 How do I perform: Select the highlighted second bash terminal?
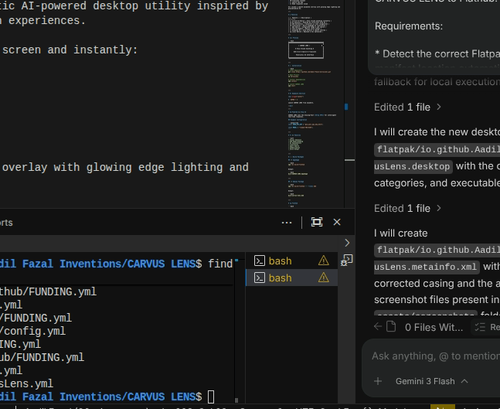point(292,278)
